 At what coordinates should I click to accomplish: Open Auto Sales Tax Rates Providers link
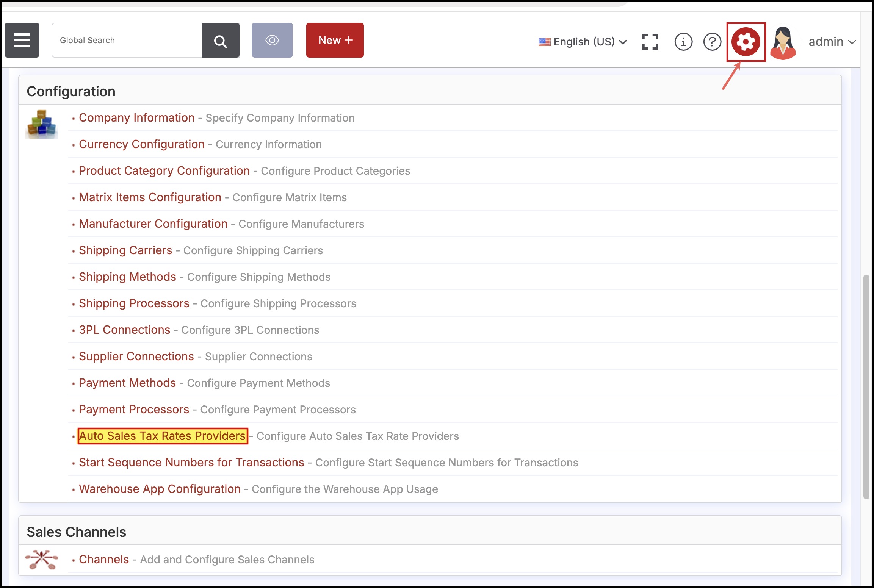coord(162,436)
